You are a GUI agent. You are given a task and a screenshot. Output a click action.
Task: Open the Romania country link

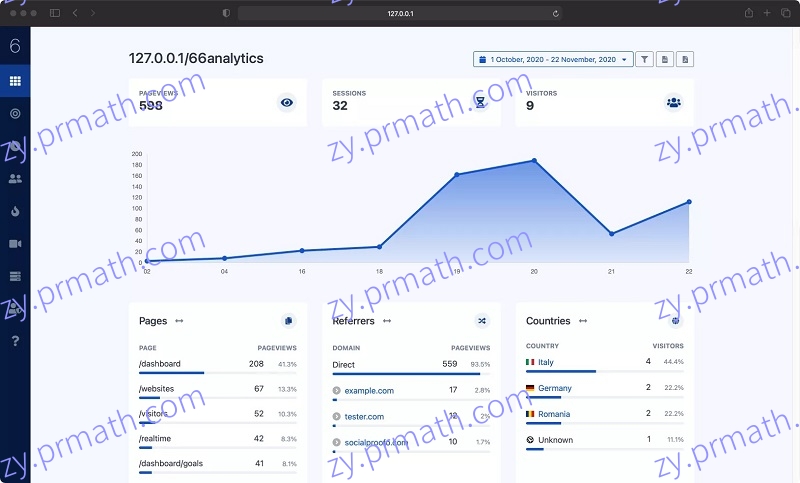click(554, 414)
